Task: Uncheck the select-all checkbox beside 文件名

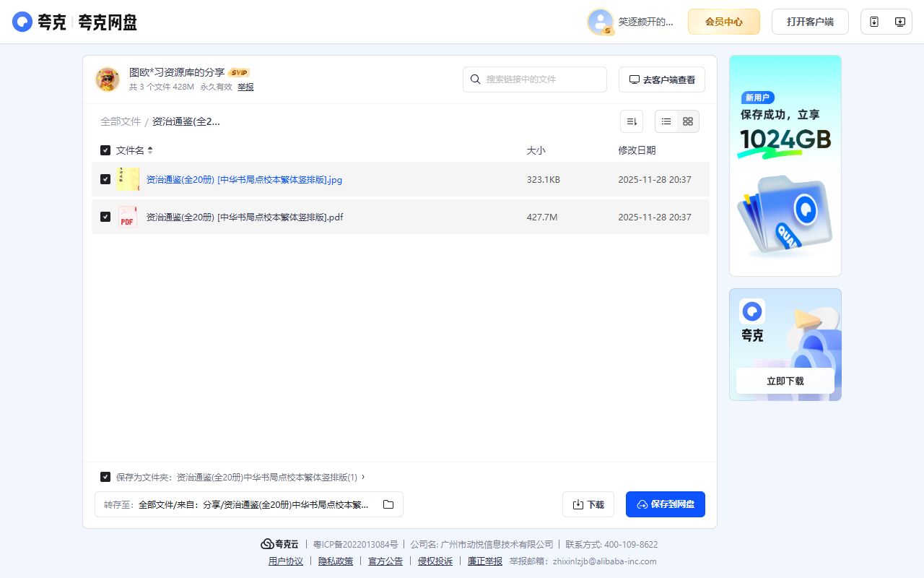Action: tap(105, 150)
